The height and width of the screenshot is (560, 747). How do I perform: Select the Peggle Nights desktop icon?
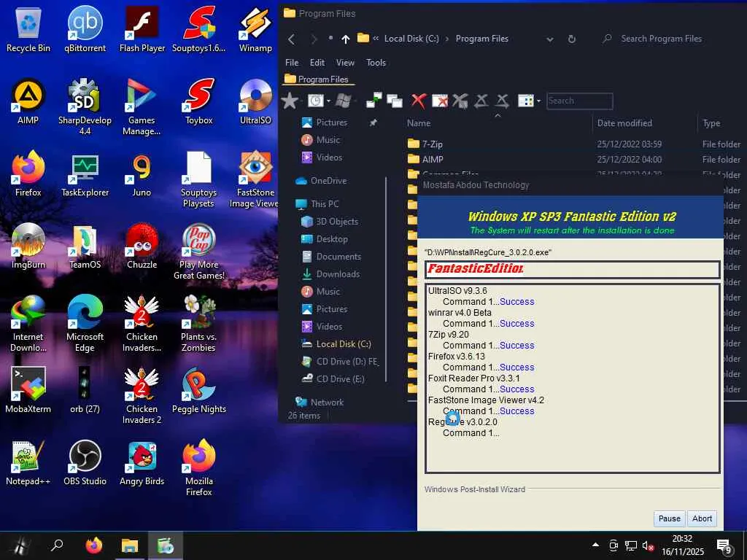(x=198, y=391)
